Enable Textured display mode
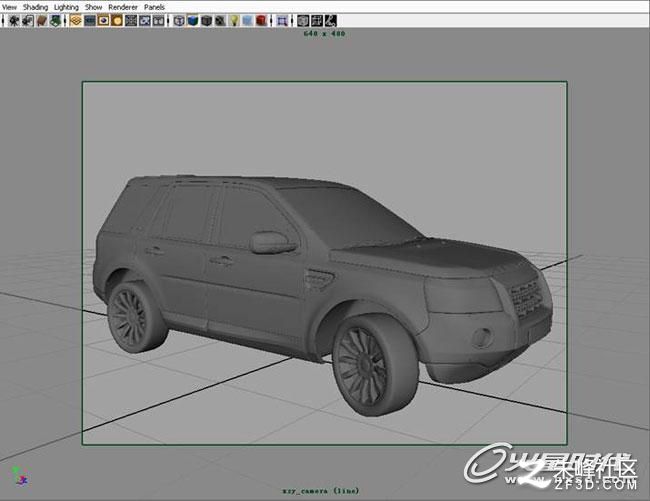650x501 pixels. click(220, 20)
